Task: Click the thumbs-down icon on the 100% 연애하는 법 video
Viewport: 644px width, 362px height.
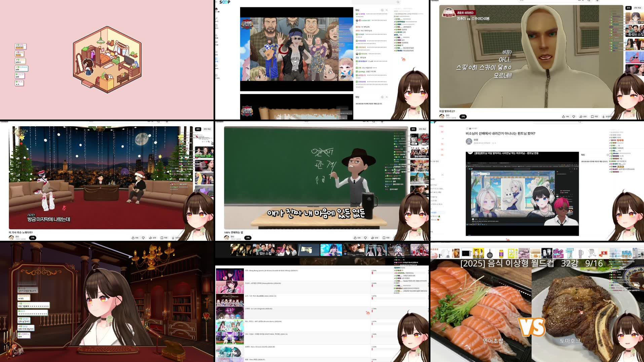Action: point(366,237)
